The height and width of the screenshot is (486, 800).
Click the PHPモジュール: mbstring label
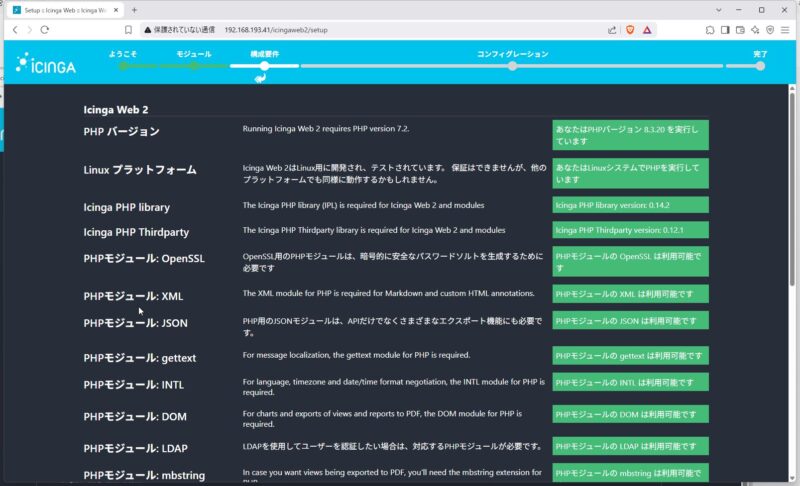coord(144,475)
